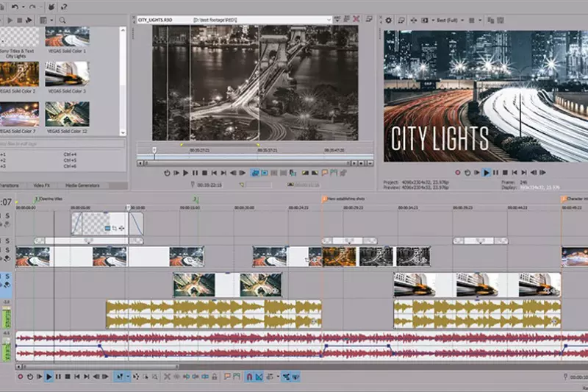588x392 pixels.
Task: Stop the trimmer playback
Action: coord(205,173)
